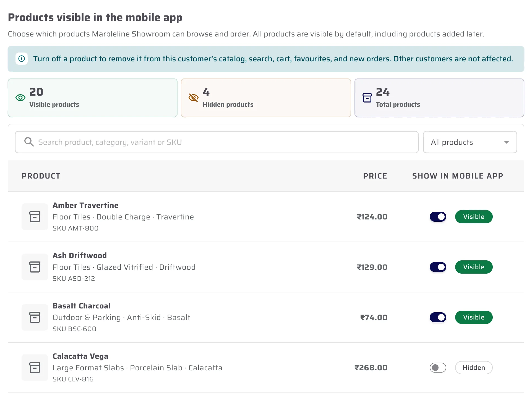Click Floor Tiles · Glazed Vitrified · Driftwood text

(124, 267)
